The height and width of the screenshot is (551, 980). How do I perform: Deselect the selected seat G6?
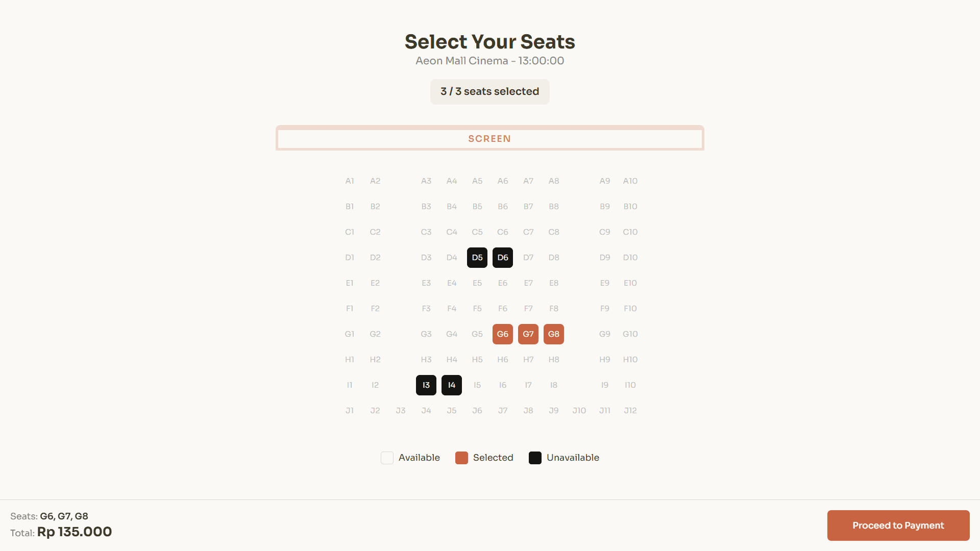(502, 334)
